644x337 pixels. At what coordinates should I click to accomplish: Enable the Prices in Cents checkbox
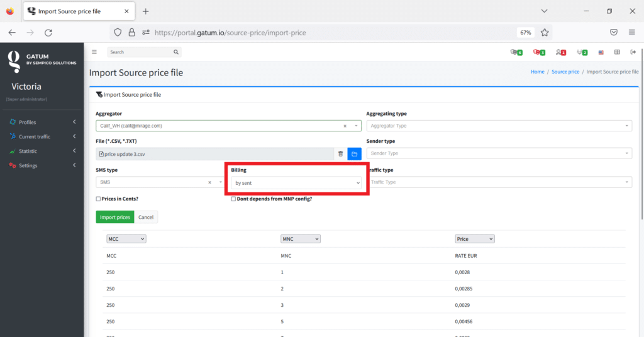(98, 199)
